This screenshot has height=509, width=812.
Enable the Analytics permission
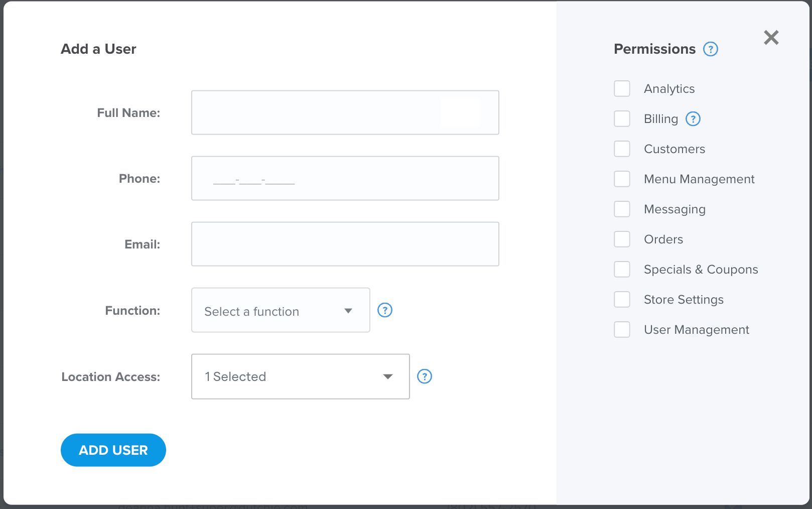pos(622,88)
